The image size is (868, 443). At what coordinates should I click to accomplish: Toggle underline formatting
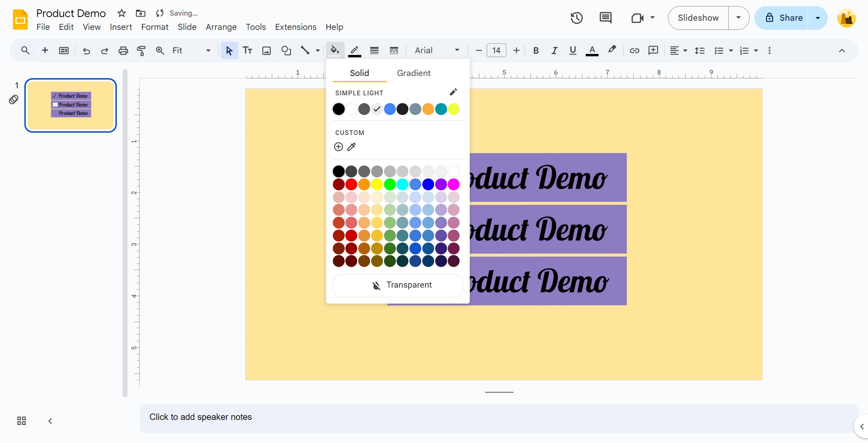(x=573, y=51)
